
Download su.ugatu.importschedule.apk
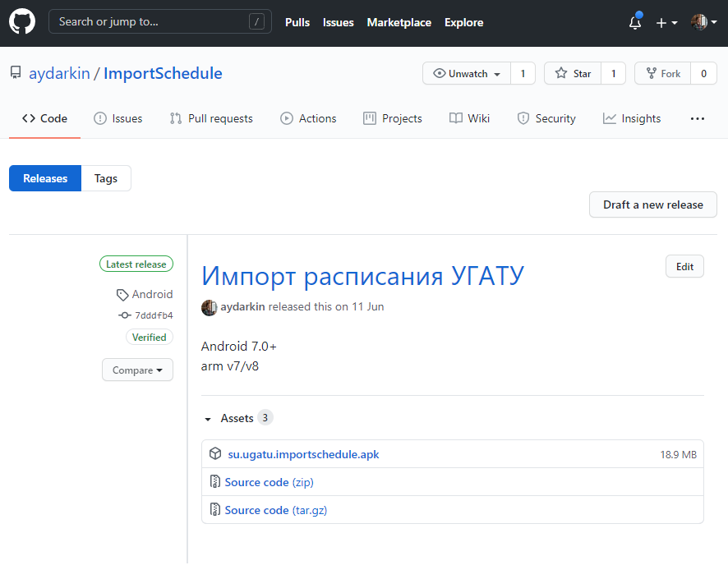(x=303, y=454)
